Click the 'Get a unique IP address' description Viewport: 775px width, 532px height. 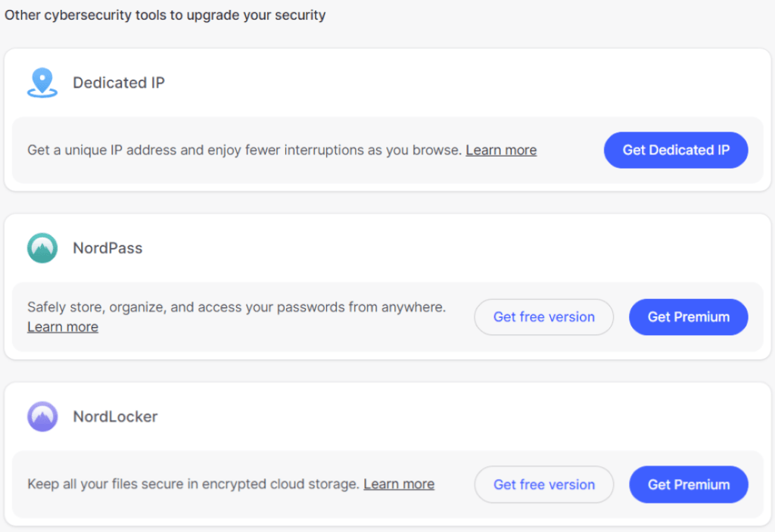point(244,150)
